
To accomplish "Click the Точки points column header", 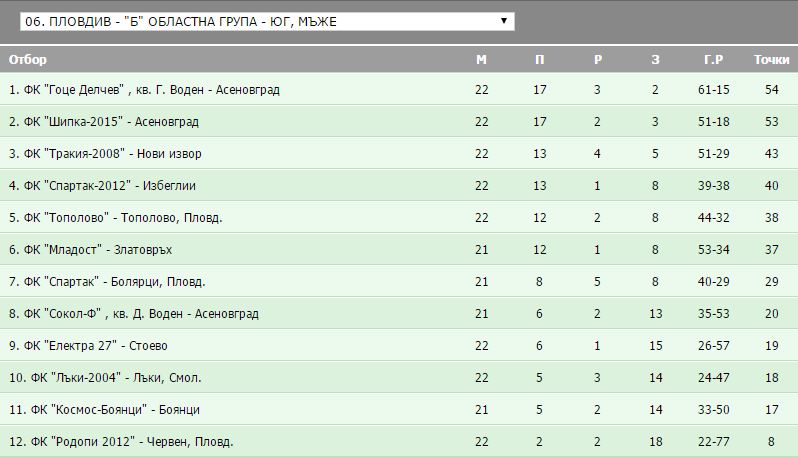I will point(771,60).
